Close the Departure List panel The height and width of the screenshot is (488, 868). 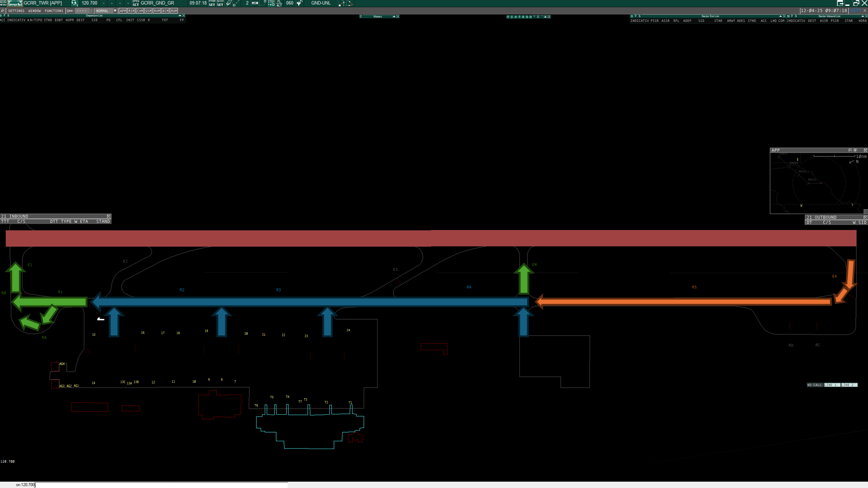(x=184, y=16)
